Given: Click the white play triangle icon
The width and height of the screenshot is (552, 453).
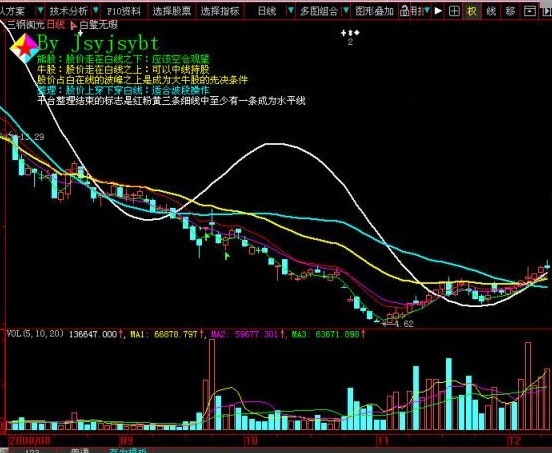Looking at the screenshot, I should 438,11.
